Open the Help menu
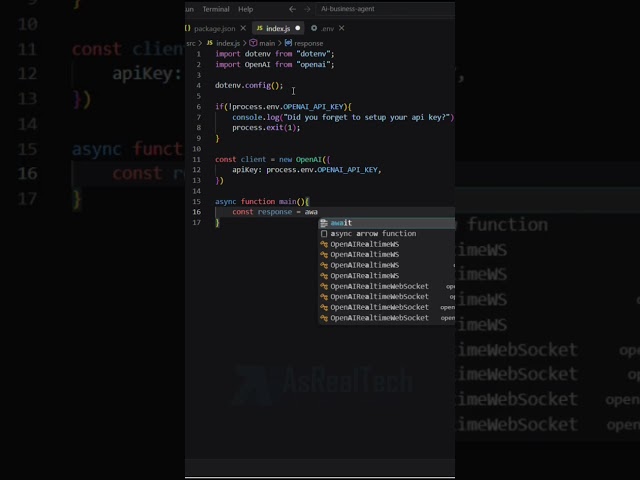 click(x=245, y=9)
